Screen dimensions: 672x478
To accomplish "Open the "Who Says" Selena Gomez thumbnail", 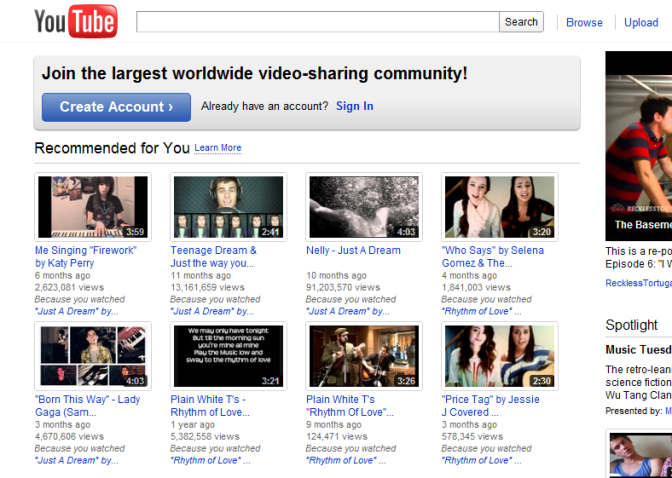I will click(498, 207).
